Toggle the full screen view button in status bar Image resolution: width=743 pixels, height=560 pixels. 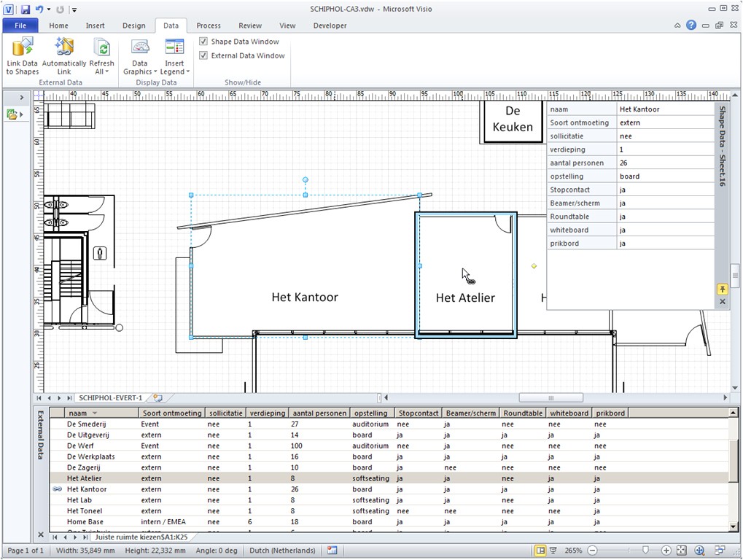[x=554, y=551]
